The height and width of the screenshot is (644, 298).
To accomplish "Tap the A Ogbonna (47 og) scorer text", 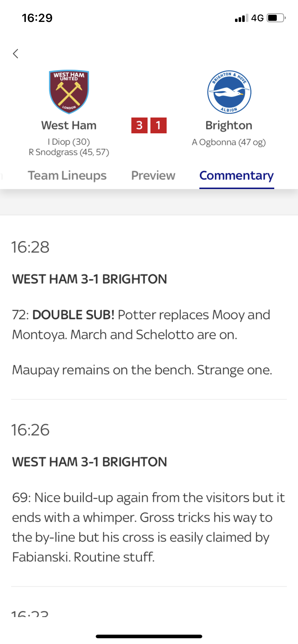I will pyautogui.click(x=229, y=142).
